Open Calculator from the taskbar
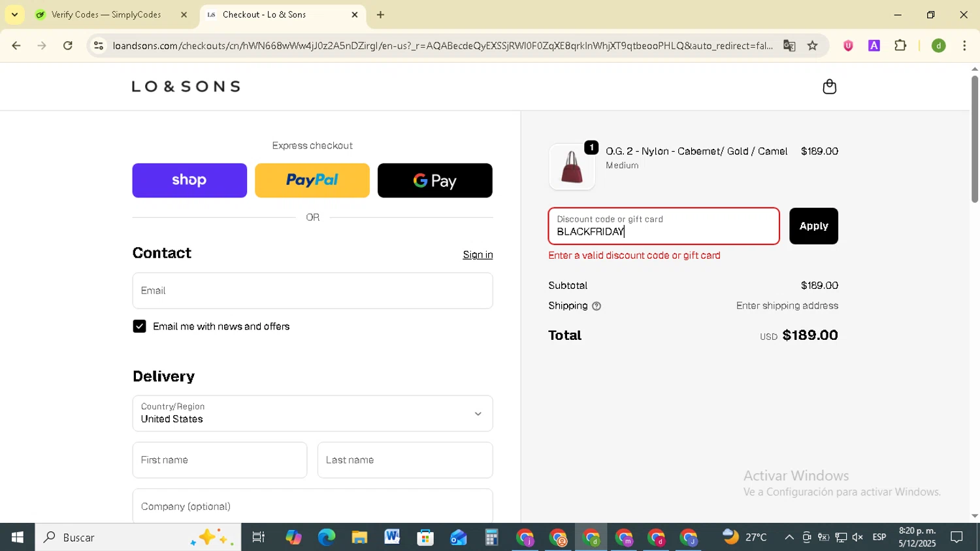Image resolution: width=980 pixels, height=551 pixels. [x=491, y=537]
